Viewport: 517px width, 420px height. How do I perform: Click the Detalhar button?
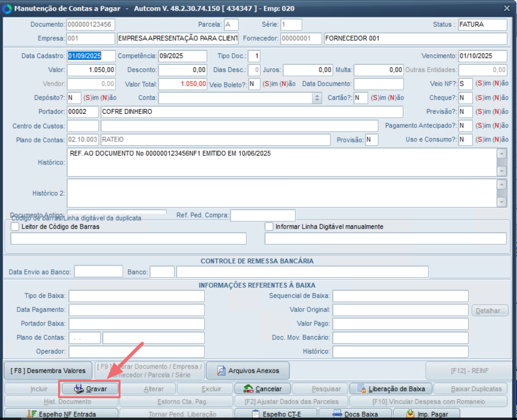pyautogui.click(x=490, y=311)
